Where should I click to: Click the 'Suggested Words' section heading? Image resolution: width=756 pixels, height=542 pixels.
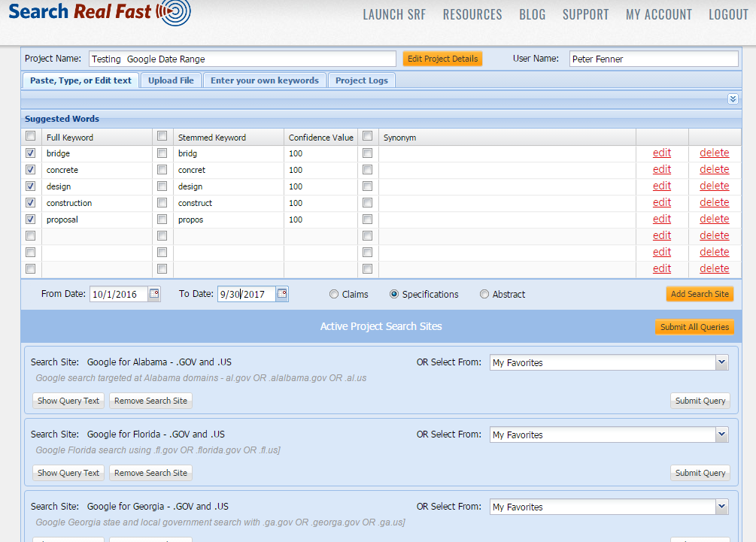62,119
